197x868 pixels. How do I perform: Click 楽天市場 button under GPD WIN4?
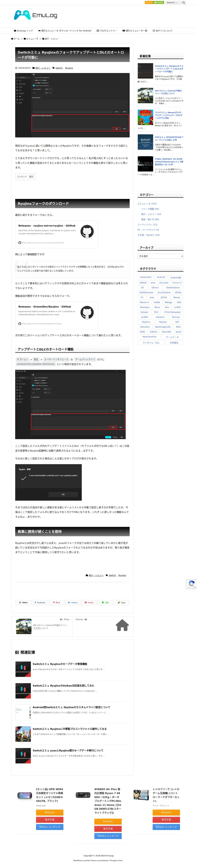[x=50, y=820]
